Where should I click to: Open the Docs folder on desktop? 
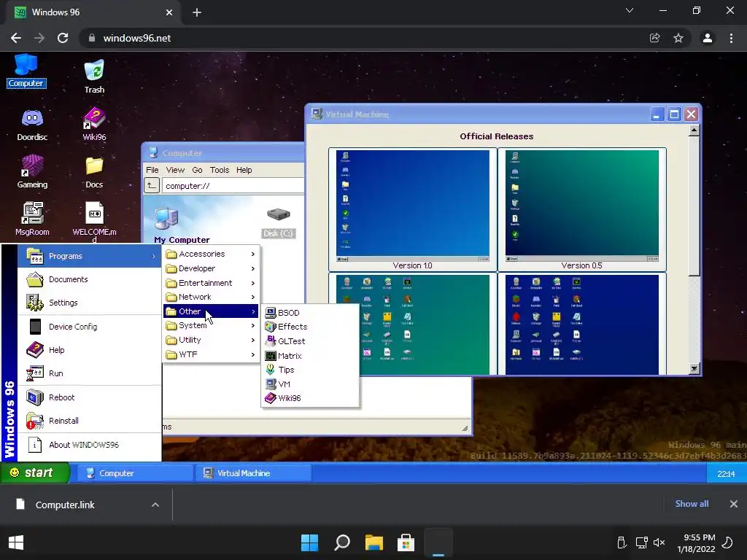click(x=94, y=172)
